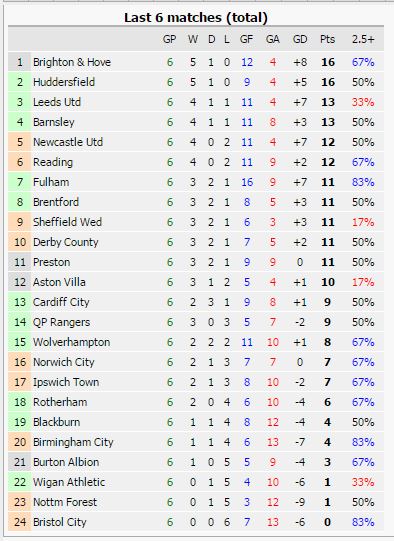Open Bristol City team link
Viewport: 394px width, 541px height.
pos(60,522)
